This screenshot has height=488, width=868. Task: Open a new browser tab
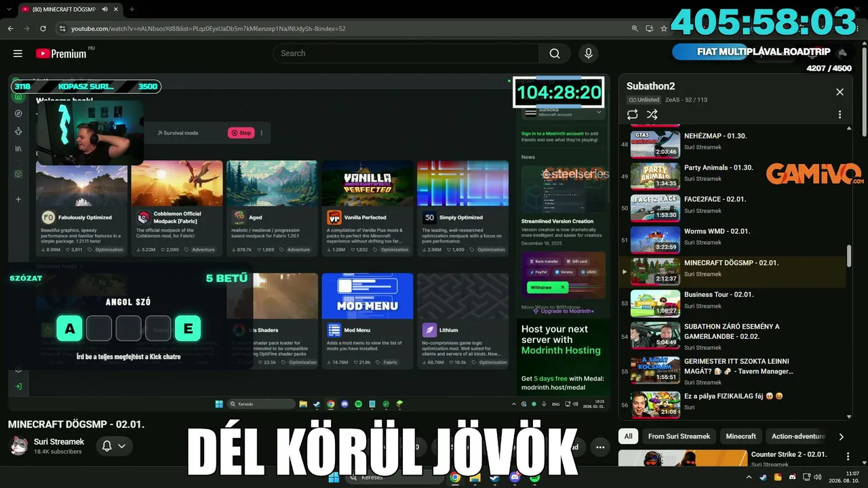(132, 9)
